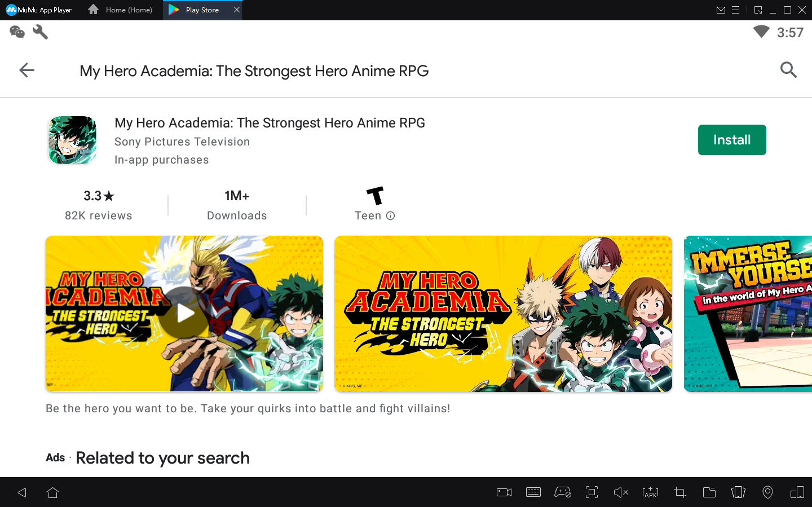Click the In-app purchases label
Image resolution: width=812 pixels, height=507 pixels.
[161, 160]
